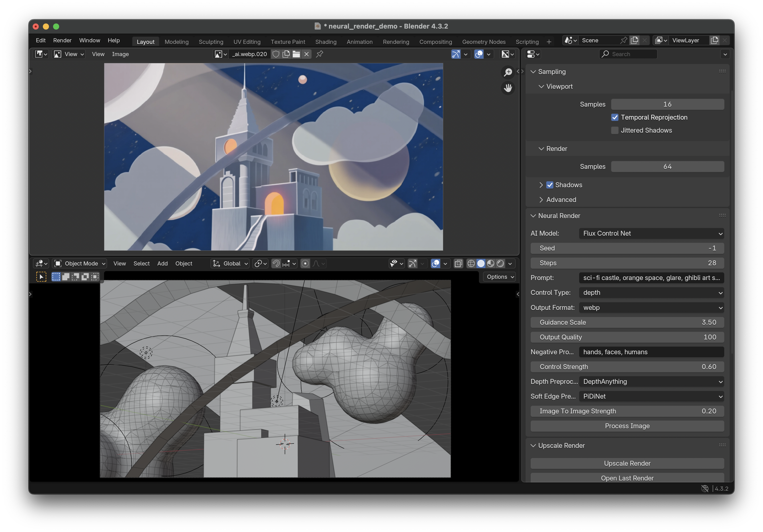The height and width of the screenshot is (532, 763).
Task: Enable proportional editing icon
Action: 305,263
